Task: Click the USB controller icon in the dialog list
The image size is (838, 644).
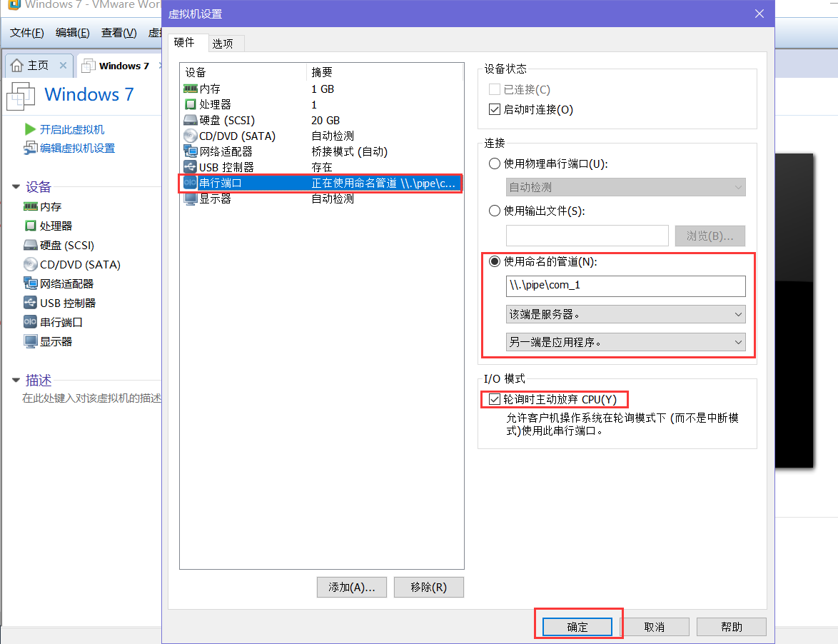Action: (x=191, y=167)
